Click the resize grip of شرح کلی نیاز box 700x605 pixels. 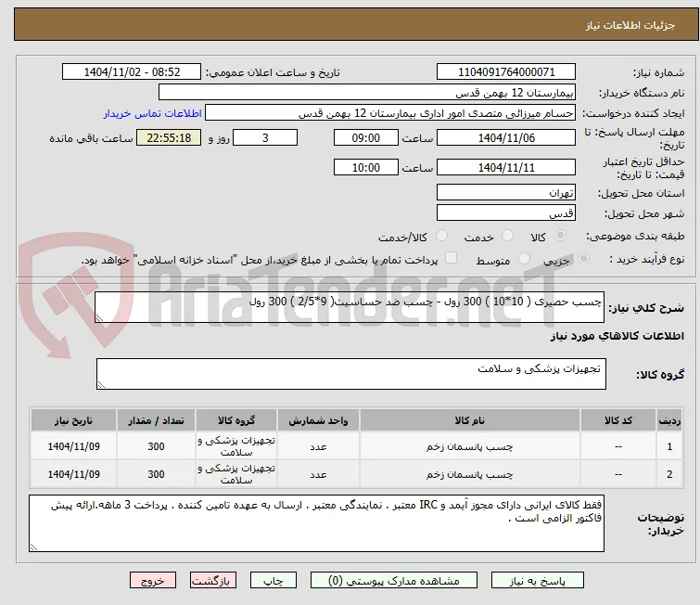(x=99, y=317)
